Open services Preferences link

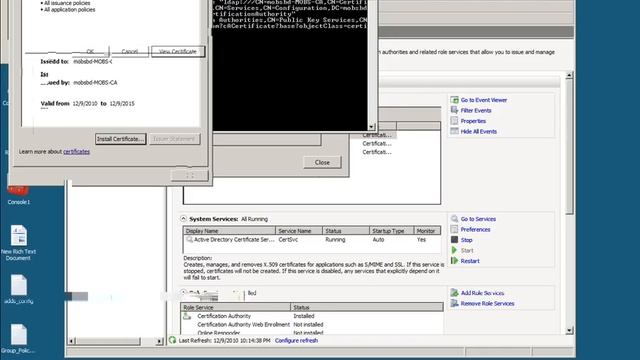pos(475,230)
